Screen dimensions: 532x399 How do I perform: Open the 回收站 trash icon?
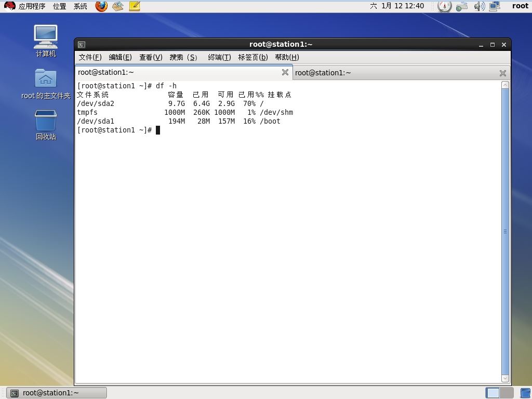(x=46, y=125)
